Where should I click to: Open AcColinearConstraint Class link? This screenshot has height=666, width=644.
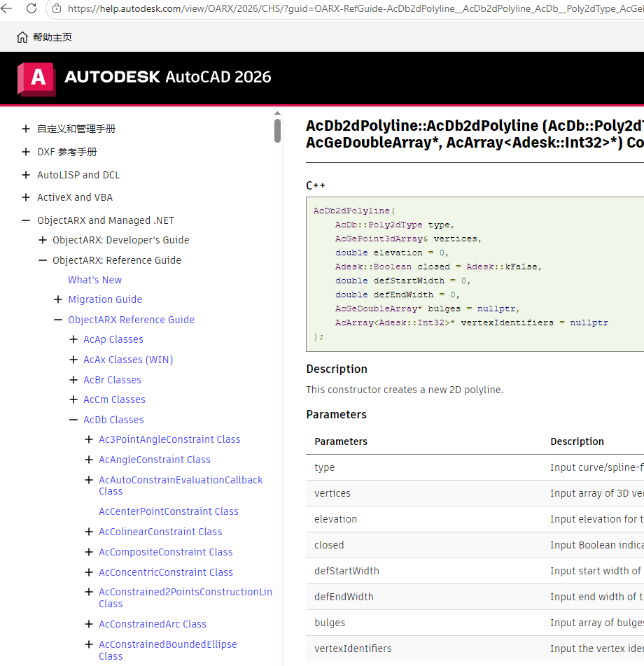point(160,532)
